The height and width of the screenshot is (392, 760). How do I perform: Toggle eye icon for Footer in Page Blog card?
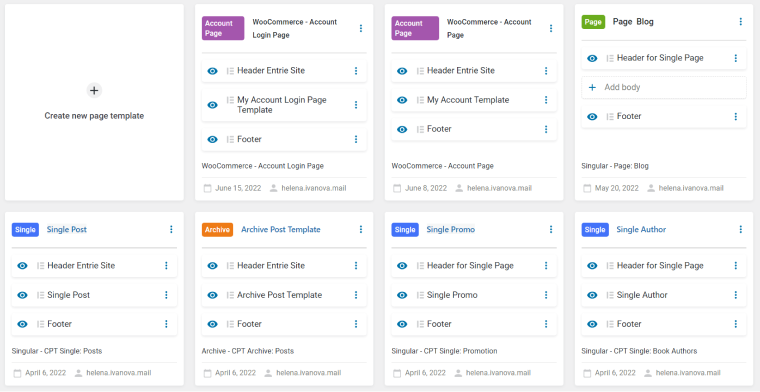pyautogui.click(x=592, y=116)
